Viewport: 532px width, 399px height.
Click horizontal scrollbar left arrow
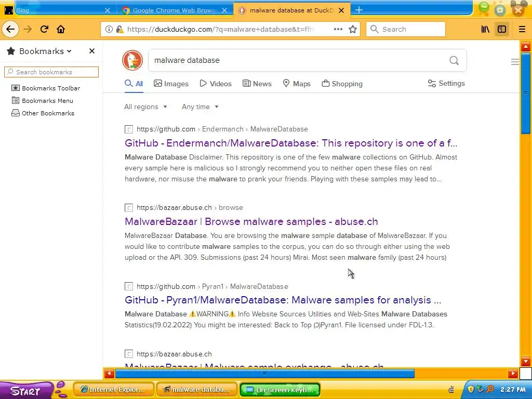[x=109, y=374]
